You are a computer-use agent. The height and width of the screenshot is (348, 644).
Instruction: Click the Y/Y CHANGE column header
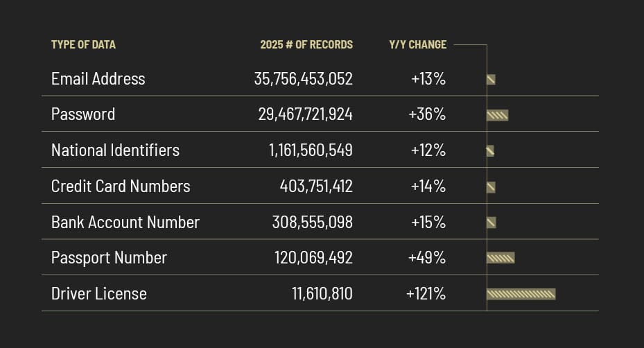[417, 44]
